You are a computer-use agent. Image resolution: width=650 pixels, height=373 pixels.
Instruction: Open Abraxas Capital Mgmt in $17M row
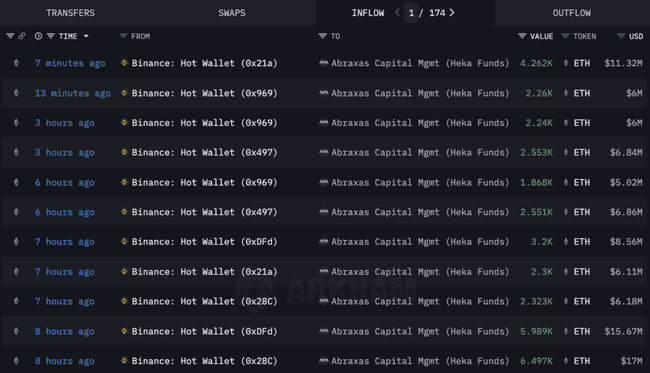tap(420, 361)
